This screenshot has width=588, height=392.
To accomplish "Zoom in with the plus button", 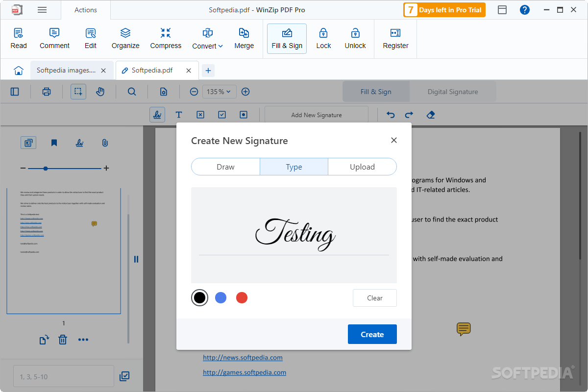I will tap(246, 92).
